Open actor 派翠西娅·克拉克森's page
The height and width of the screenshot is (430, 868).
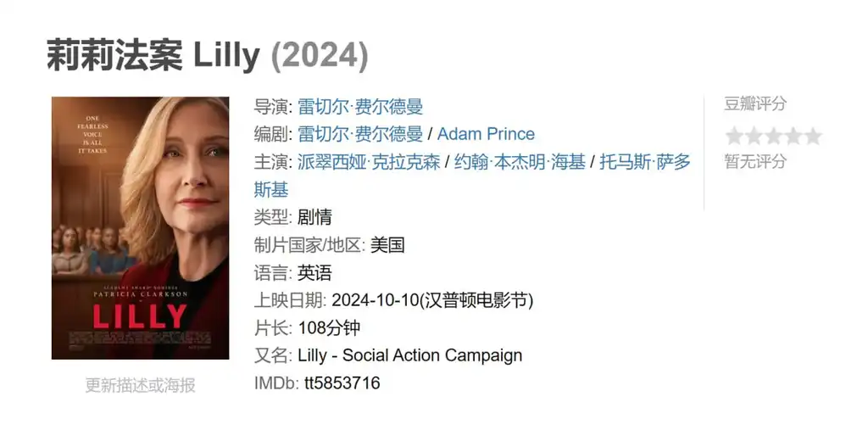(369, 161)
